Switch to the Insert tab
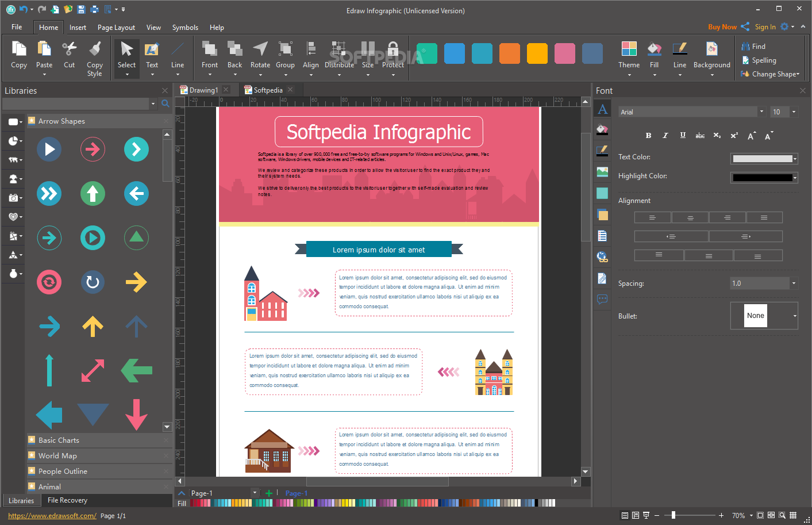 pos(78,27)
